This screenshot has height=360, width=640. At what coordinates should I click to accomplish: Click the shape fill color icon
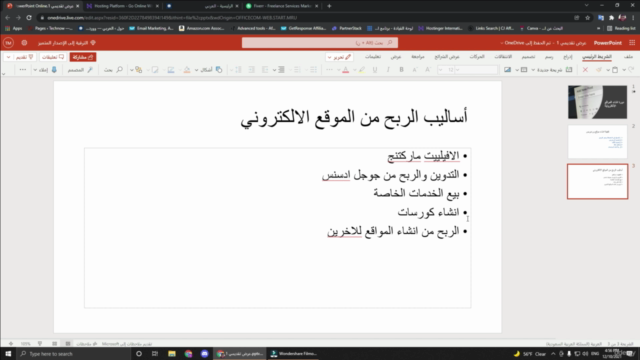tap(187, 70)
